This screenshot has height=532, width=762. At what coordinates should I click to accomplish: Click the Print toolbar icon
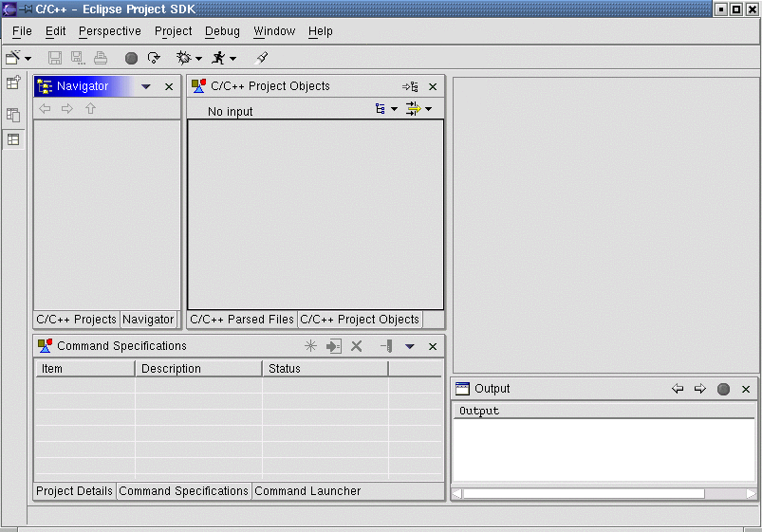point(101,58)
